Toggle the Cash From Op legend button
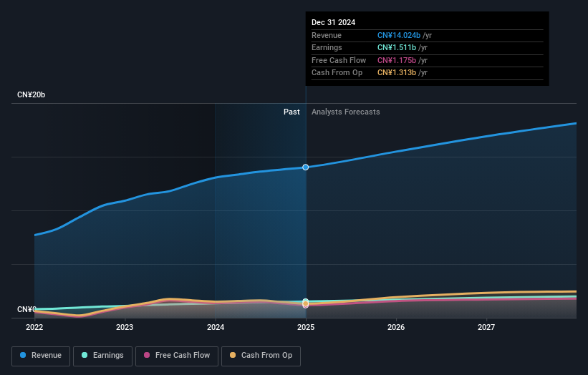This screenshot has width=588, height=375. coord(261,356)
